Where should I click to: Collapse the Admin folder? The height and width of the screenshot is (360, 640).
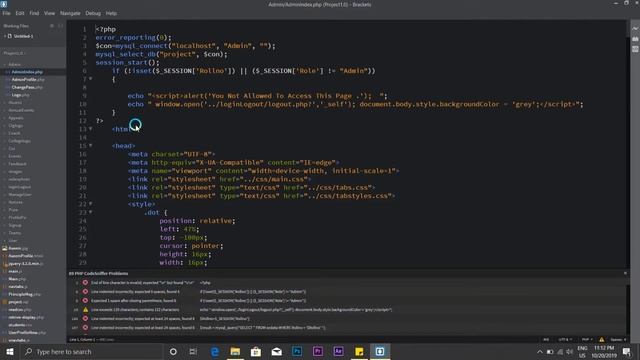tap(14, 64)
